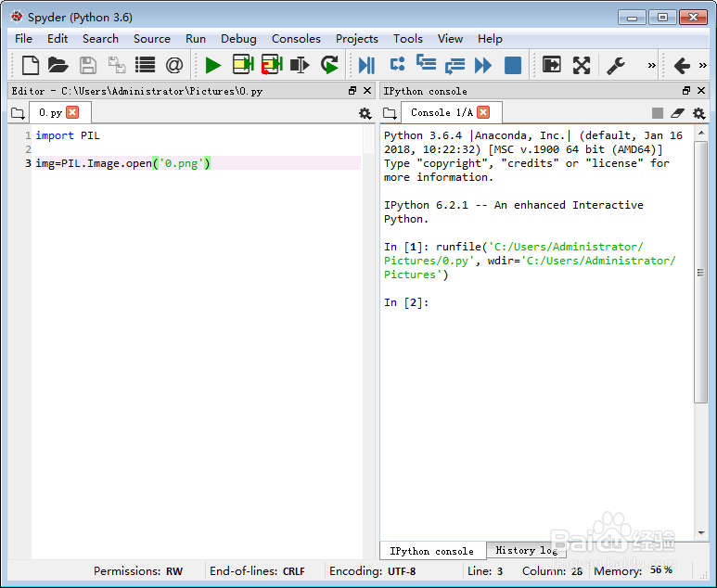Click console scrollbar up arrow
Viewport: 717px width, 588px height.
tap(701, 133)
